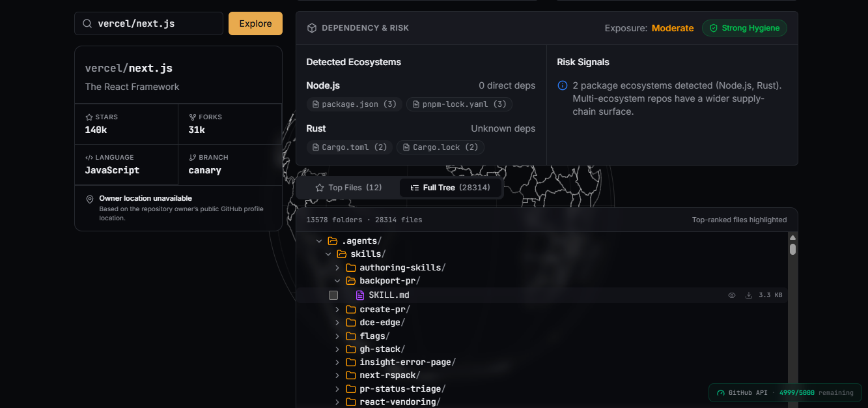
Task: Click the Explore button
Action: 255,23
